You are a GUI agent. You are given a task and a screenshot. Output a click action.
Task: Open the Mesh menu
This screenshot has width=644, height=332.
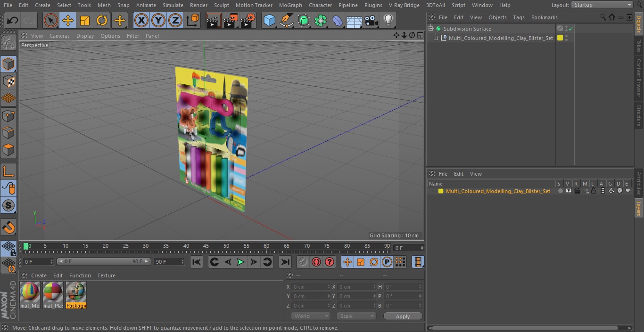[104, 5]
